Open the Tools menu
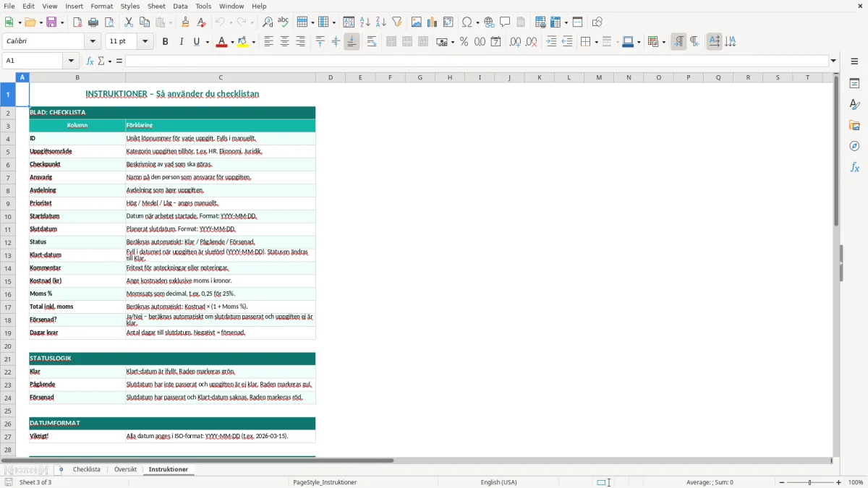The height and width of the screenshot is (488, 868). pos(203,6)
